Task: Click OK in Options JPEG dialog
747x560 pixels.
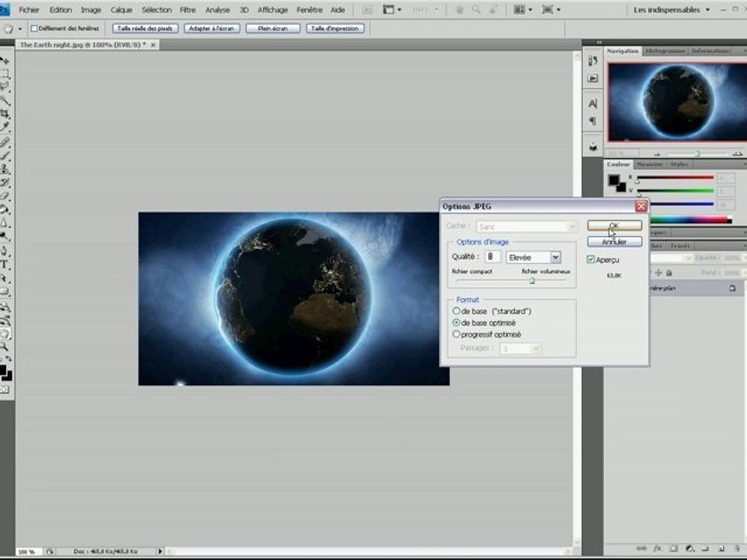Action: click(x=614, y=226)
